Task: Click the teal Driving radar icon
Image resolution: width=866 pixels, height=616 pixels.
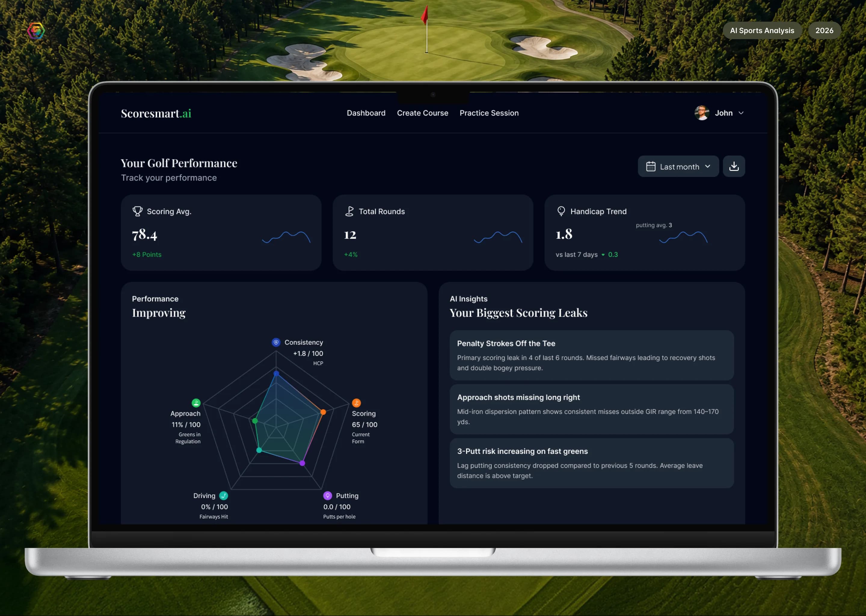Action: (x=224, y=495)
